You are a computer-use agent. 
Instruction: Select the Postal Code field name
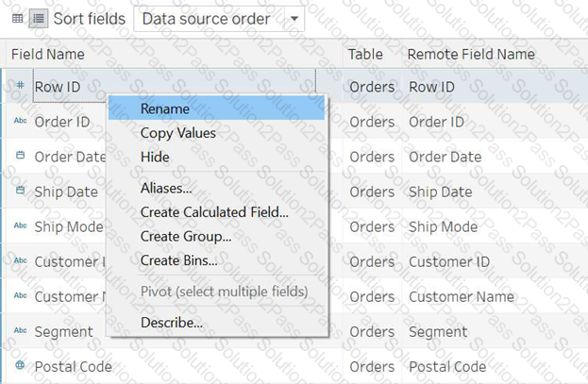(x=73, y=366)
